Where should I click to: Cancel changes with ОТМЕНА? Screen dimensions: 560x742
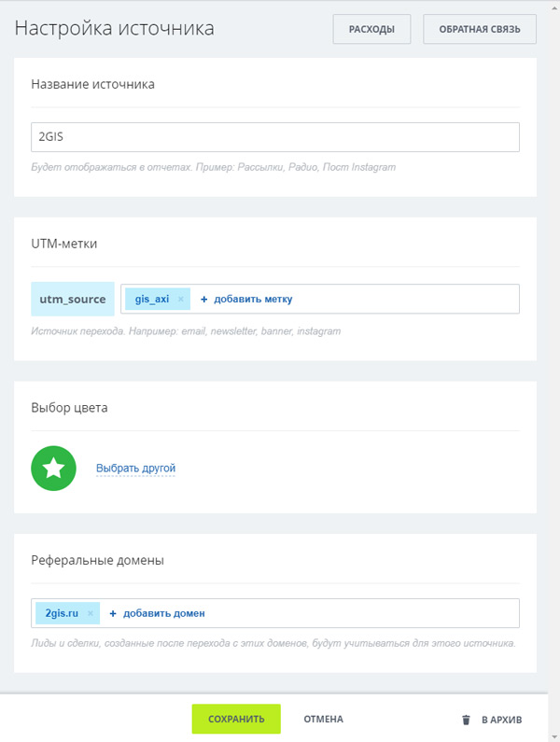click(323, 720)
